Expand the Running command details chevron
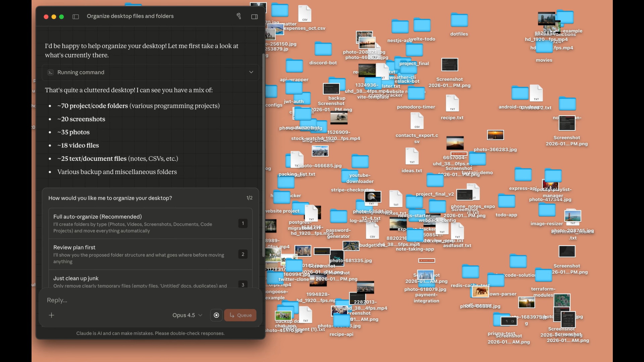Screen dimensions: 644x362 pyautogui.click(x=251, y=72)
